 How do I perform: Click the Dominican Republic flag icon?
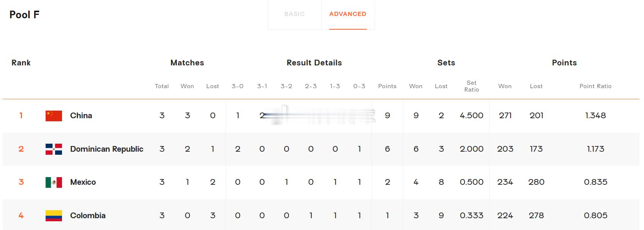coord(54,149)
